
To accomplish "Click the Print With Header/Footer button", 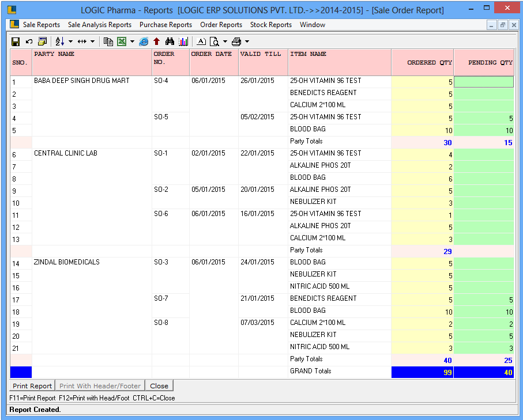I will click(x=100, y=385).
